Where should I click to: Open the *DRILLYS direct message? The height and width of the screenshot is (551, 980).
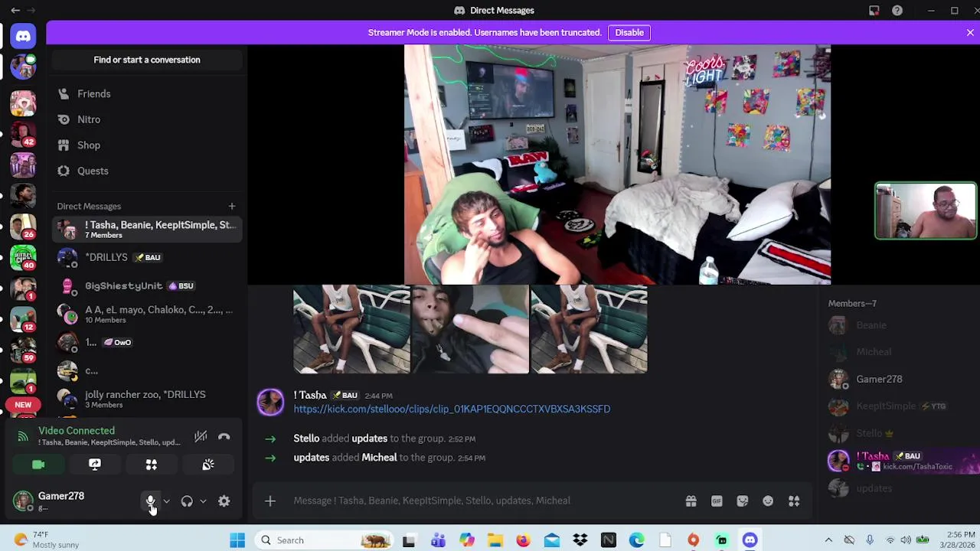(147, 257)
